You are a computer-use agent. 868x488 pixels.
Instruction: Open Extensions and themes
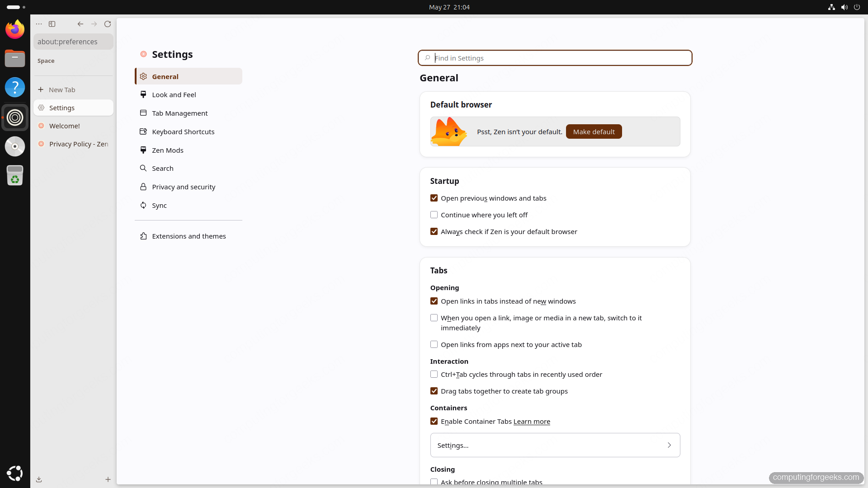[x=189, y=236]
